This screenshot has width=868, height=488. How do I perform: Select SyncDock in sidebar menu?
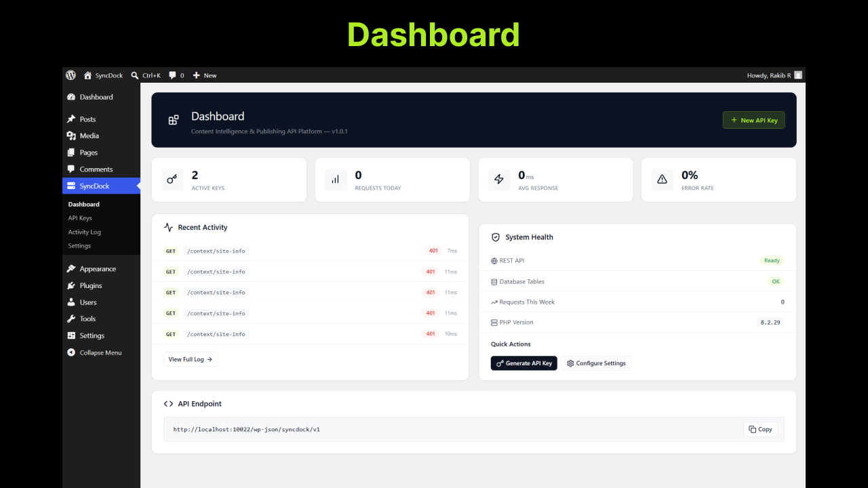pos(101,186)
